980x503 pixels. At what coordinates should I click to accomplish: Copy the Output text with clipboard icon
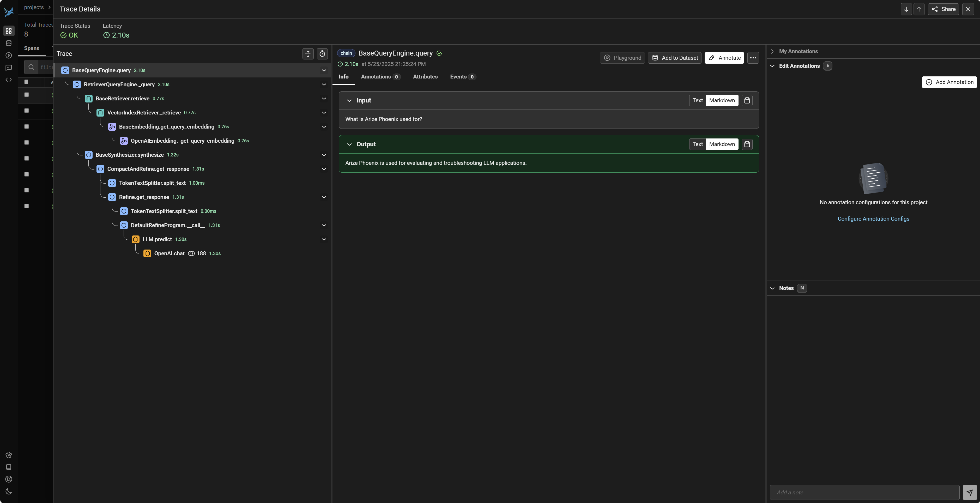click(x=747, y=144)
